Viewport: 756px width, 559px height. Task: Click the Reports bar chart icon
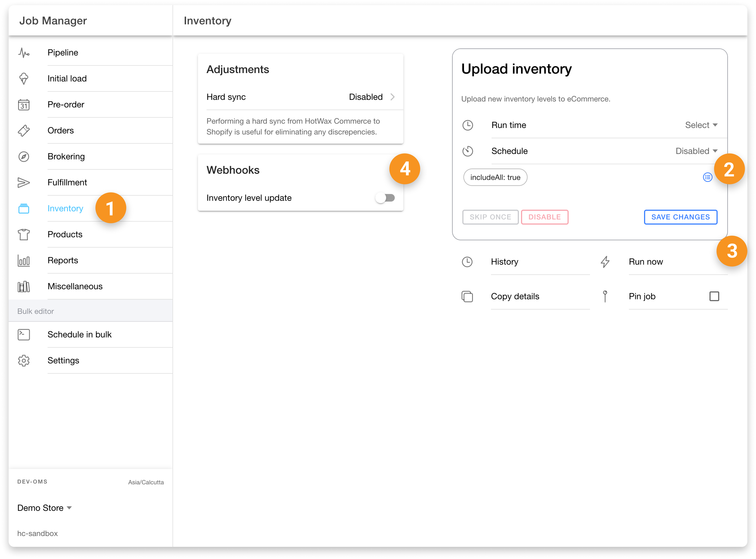pyautogui.click(x=24, y=261)
